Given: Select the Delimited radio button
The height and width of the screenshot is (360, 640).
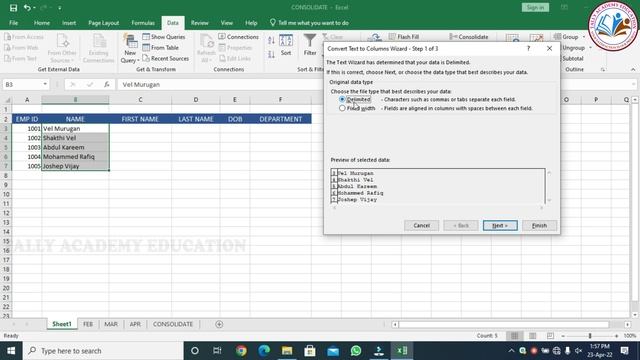Looking at the screenshot, I should 342,99.
